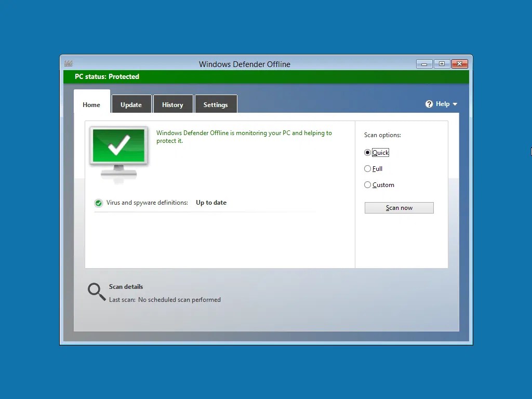Click the minimize window button

pyautogui.click(x=424, y=63)
